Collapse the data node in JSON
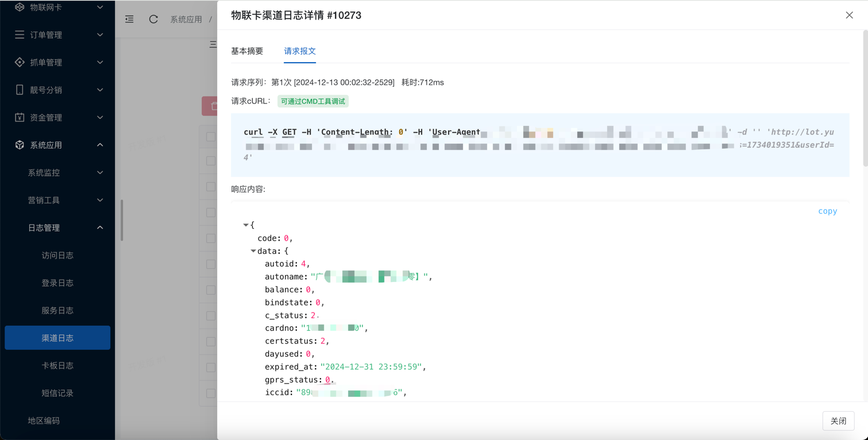This screenshot has height=440, width=868. click(x=253, y=251)
